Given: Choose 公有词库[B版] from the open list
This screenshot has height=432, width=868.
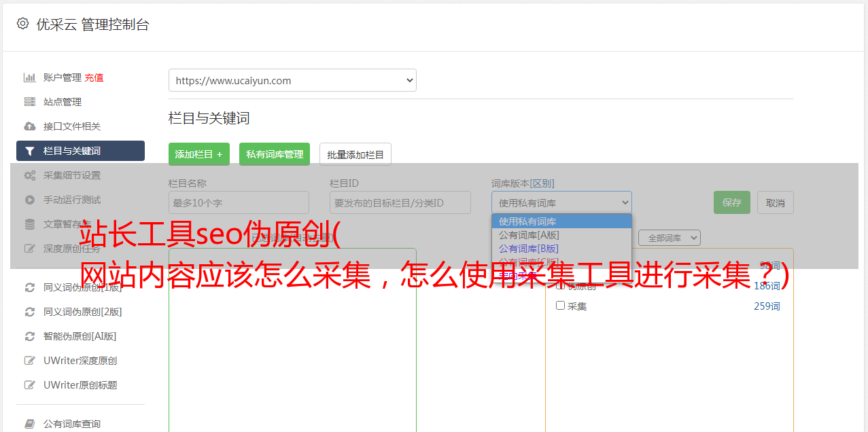Looking at the screenshot, I should pos(561,249).
